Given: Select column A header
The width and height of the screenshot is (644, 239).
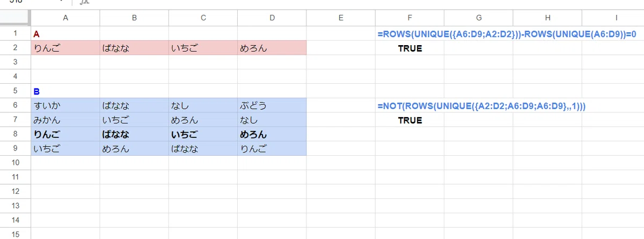Looking at the screenshot, I should click(x=65, y=18).
